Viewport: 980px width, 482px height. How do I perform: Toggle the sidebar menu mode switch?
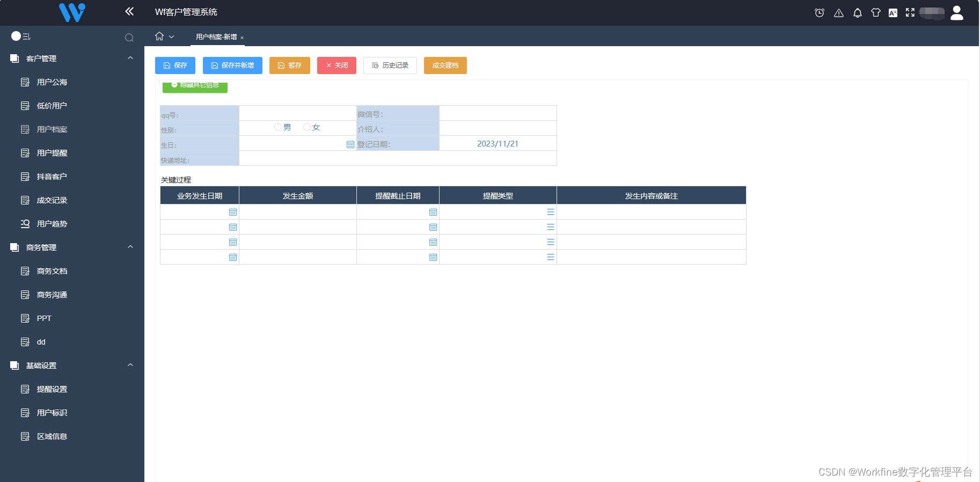(x=21, y=36)
